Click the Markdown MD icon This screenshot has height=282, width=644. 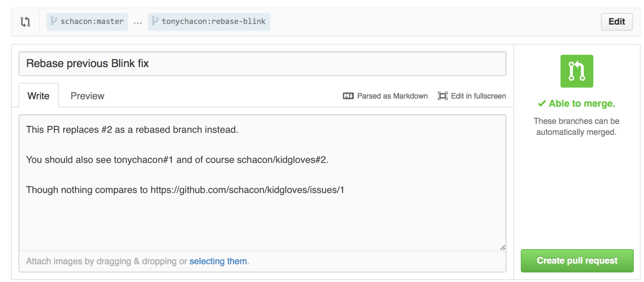pyautogui.click(x=348, y=96)
